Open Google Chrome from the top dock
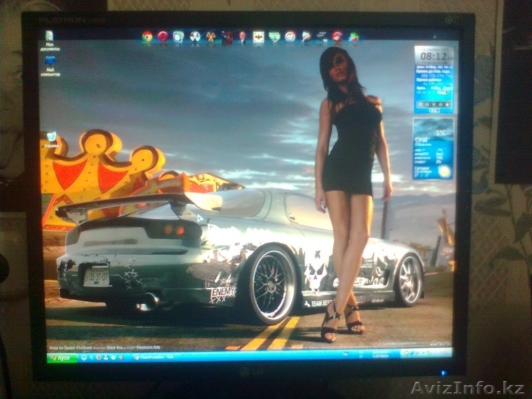Viewport: 532px width, 399px height. [x=148, y=37]
